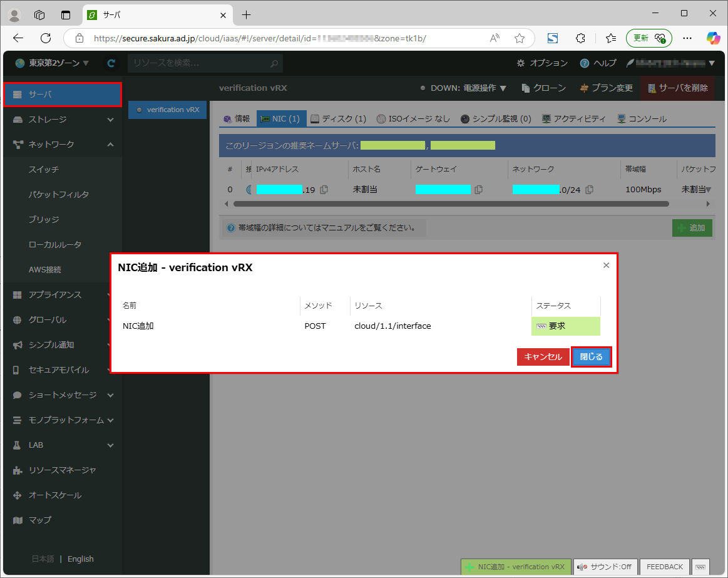The image size is (728, 578).
Task: Click the green 追加 button
Action: point(692,228)
